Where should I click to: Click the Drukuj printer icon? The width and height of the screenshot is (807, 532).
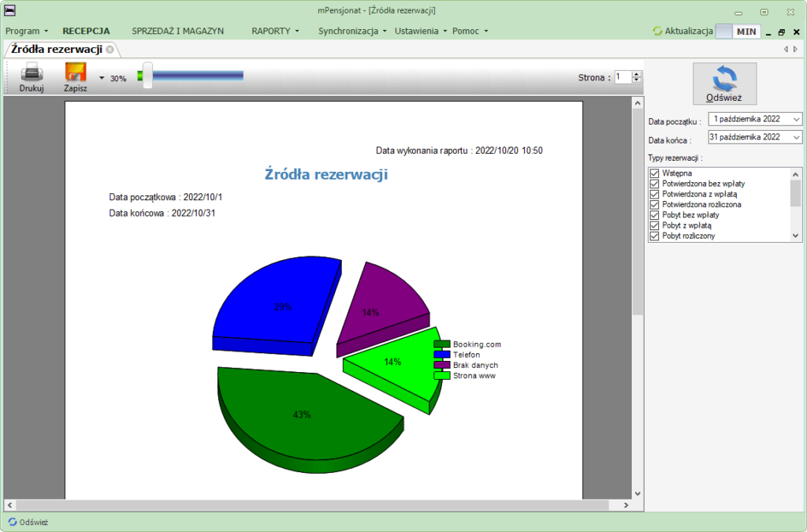tap(32, 73)
